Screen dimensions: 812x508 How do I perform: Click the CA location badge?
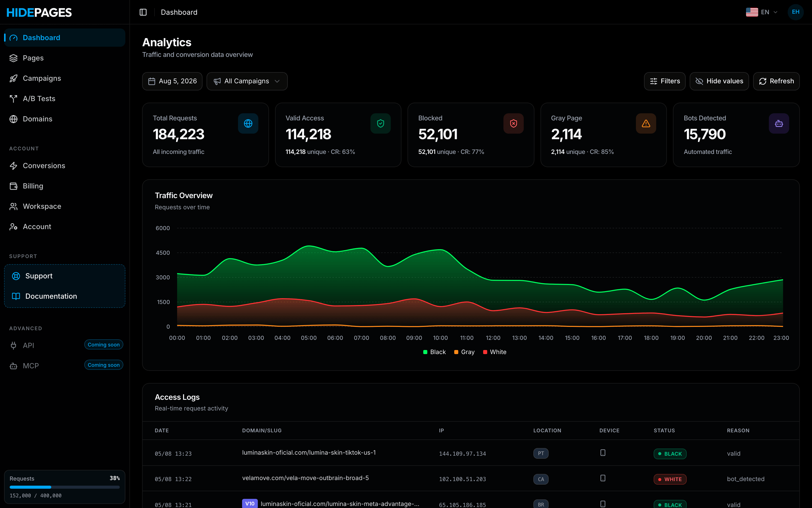point(541,479)
